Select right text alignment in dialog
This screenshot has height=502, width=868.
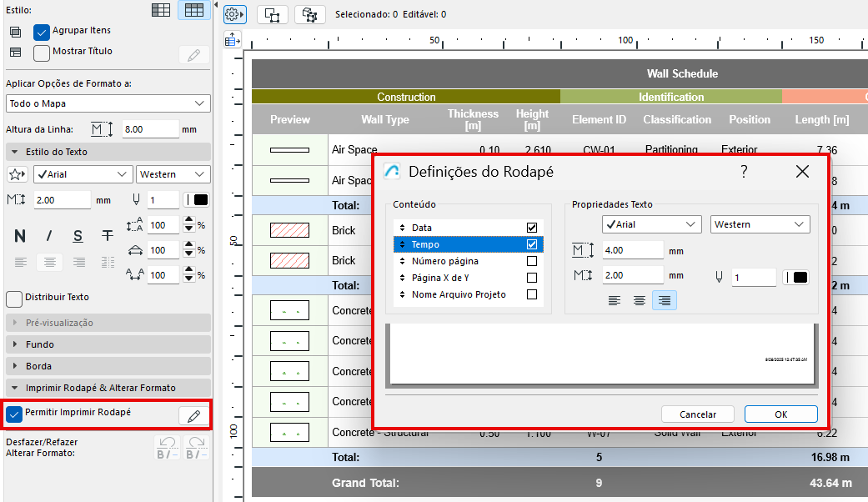tap(664, 301)
